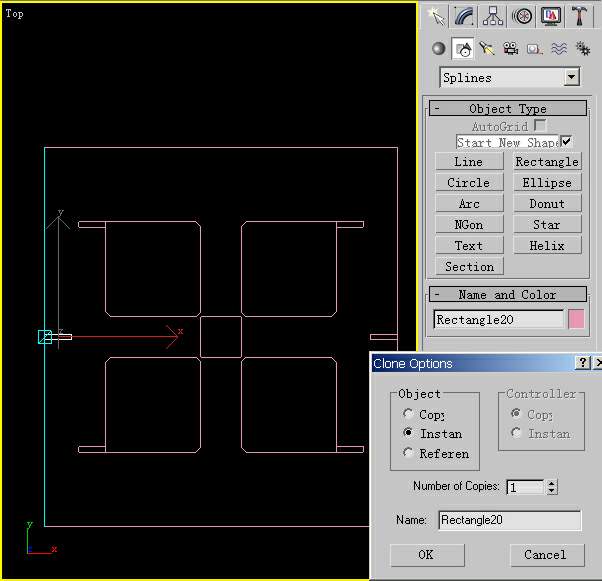Image resolution: width=602 pixels, height=581 pixels.
Task: Open the Motion panel tab
Action: click(x=522, y=17)
